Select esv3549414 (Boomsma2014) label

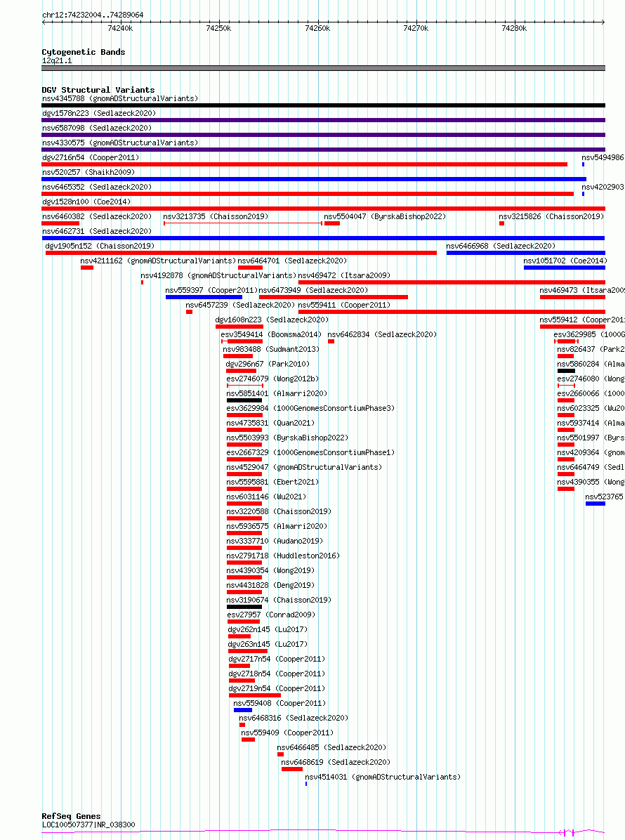pyautogui.click(x=271, y=335)
